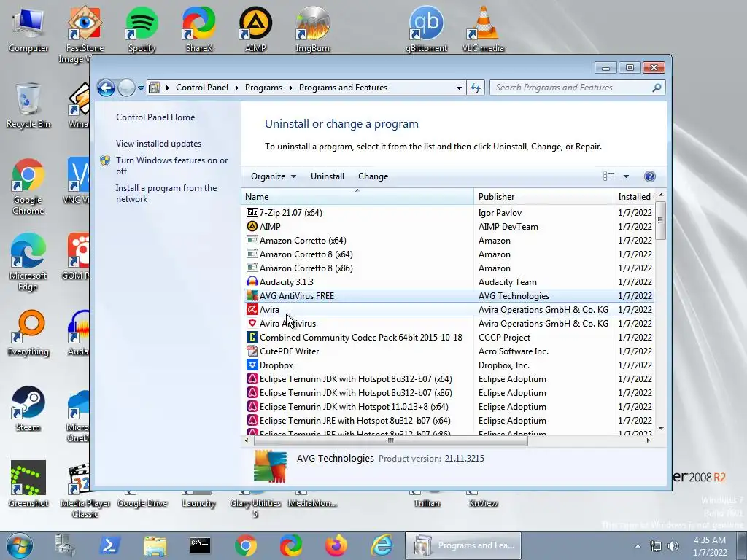Show hidden tray icons arrow
The width and height of the screenshot is (747, 560).
point(638,546)
